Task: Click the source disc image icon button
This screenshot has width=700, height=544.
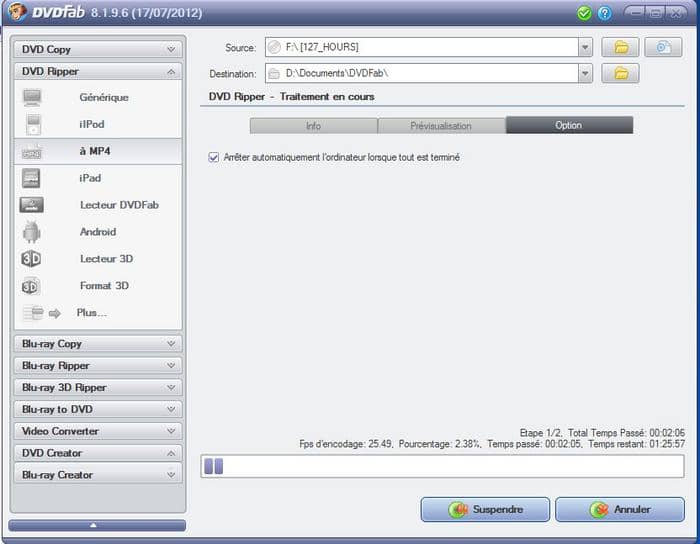Action: [x=663, y=47]
